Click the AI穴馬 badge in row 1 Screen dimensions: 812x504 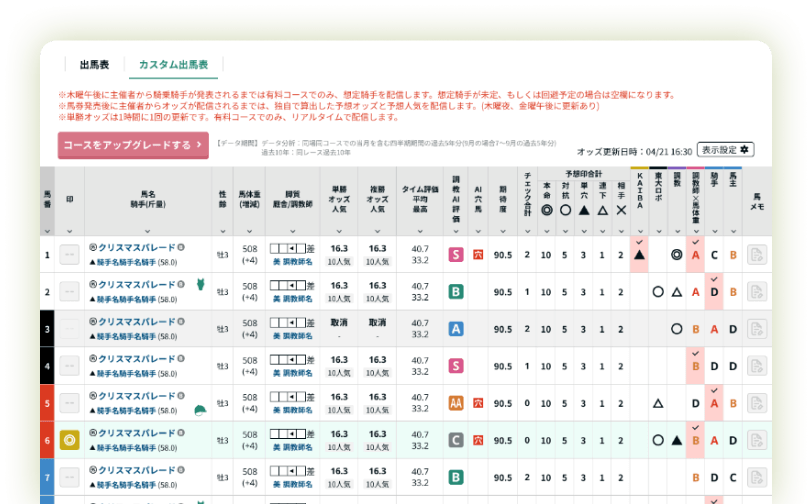coord(478,255)
